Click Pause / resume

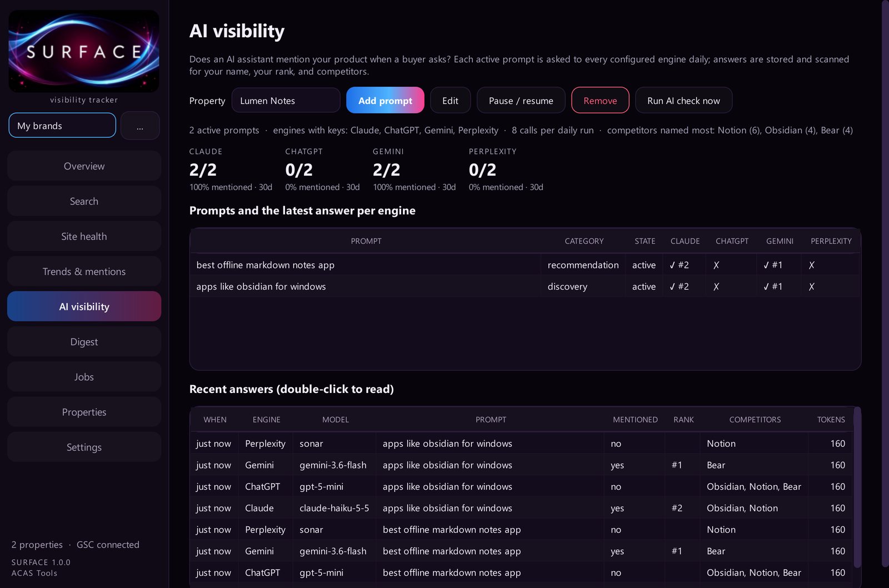(x=521, y=101)
